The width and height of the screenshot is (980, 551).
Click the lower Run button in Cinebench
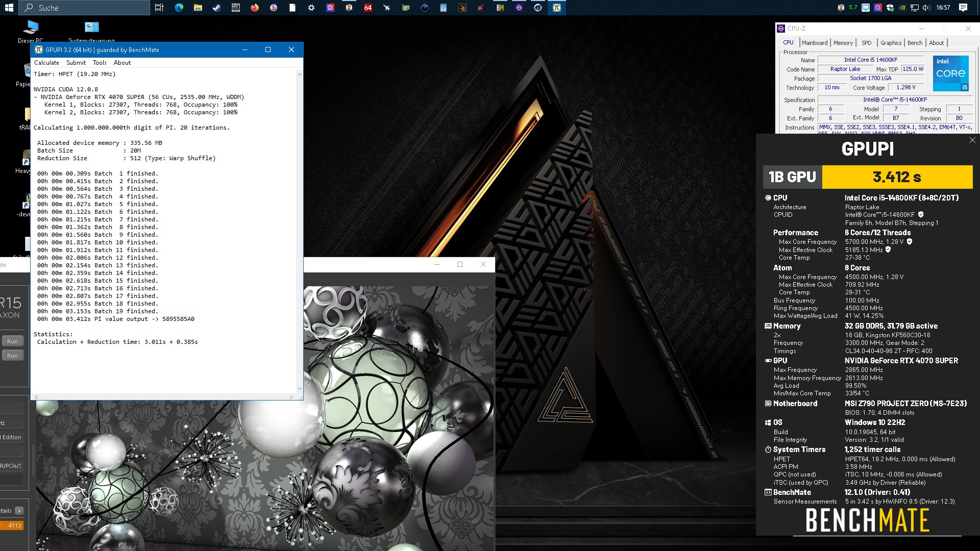click(x=12, y=356)
